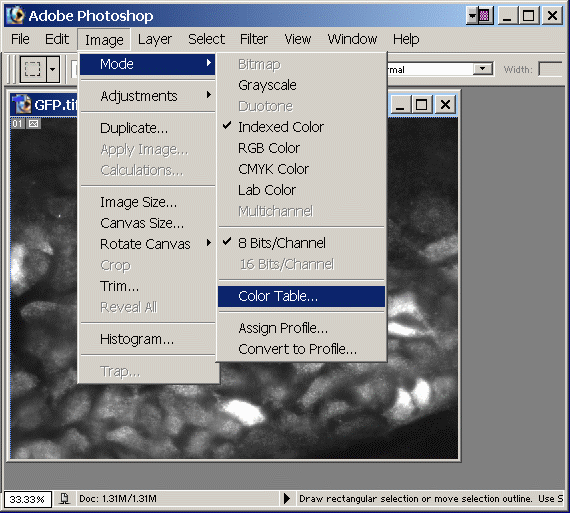570x513 pixels.
Task: Choose Trim... menu item
Action: point(148,286)
